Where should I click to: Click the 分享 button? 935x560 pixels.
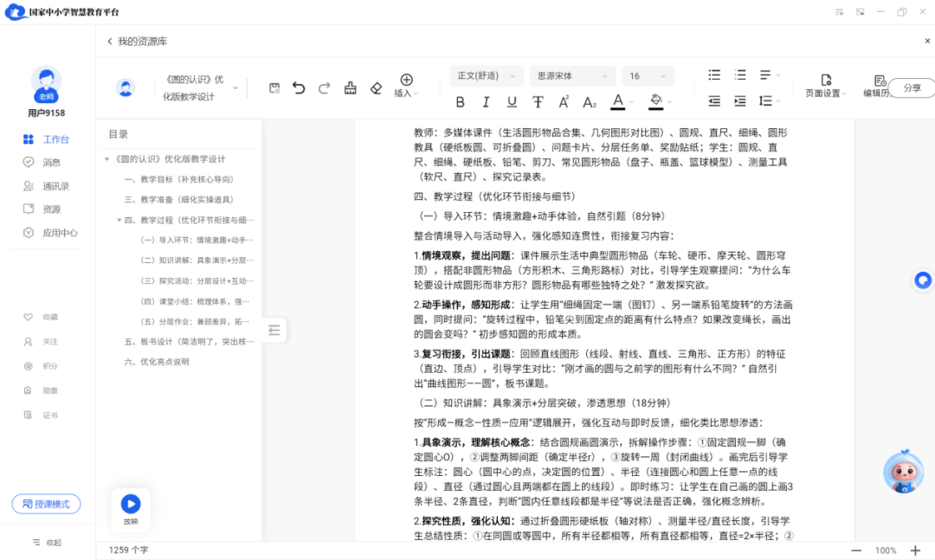pyautogui.click(x=912, y=87)
